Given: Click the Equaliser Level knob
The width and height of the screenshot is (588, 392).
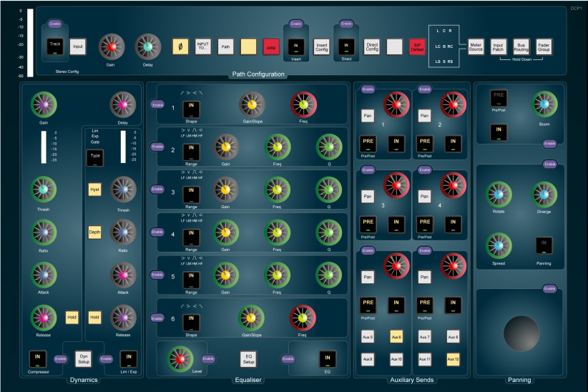Looking at the screenshot, I should [x=180, y=359].
